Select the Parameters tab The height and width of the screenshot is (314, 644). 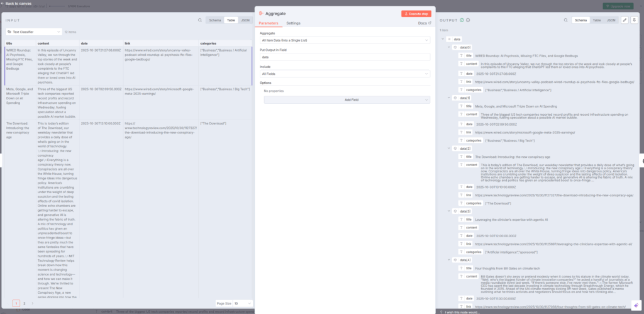pos(269,23)
